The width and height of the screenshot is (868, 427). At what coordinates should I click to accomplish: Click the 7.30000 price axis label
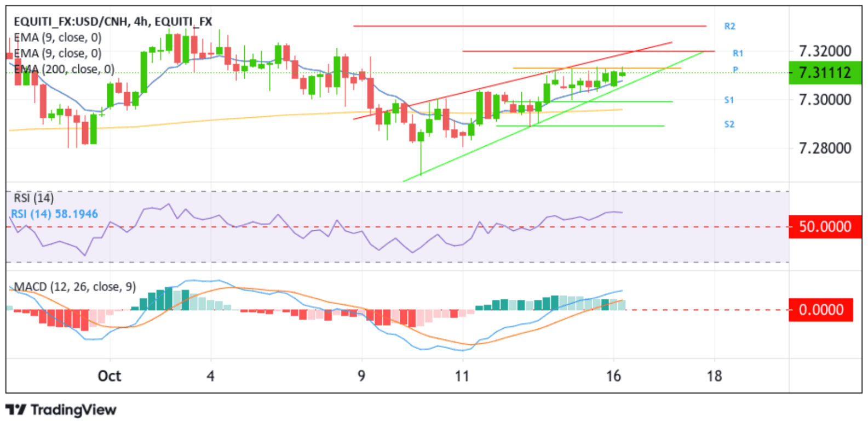coord(825,100)
